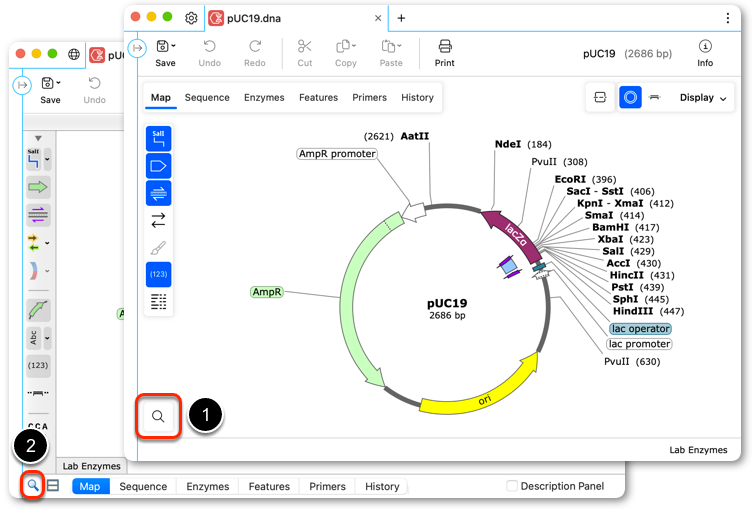Viewport: 752px width, 509px height.
Task: Open settings gear in front window
Action: [x=191, y=18]
